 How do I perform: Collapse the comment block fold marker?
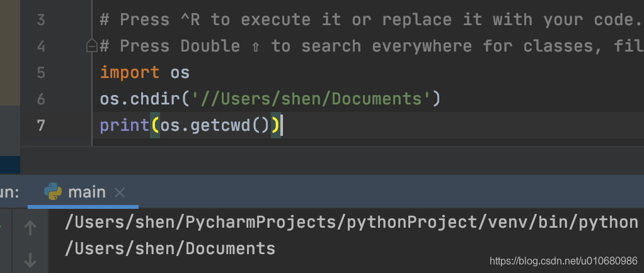click(x=91, y=46)
